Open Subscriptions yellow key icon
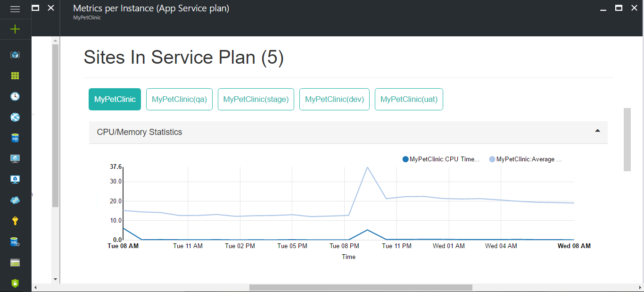Image resolution: width=644 pixels, height=292 pixels. (x=15, y=221)
